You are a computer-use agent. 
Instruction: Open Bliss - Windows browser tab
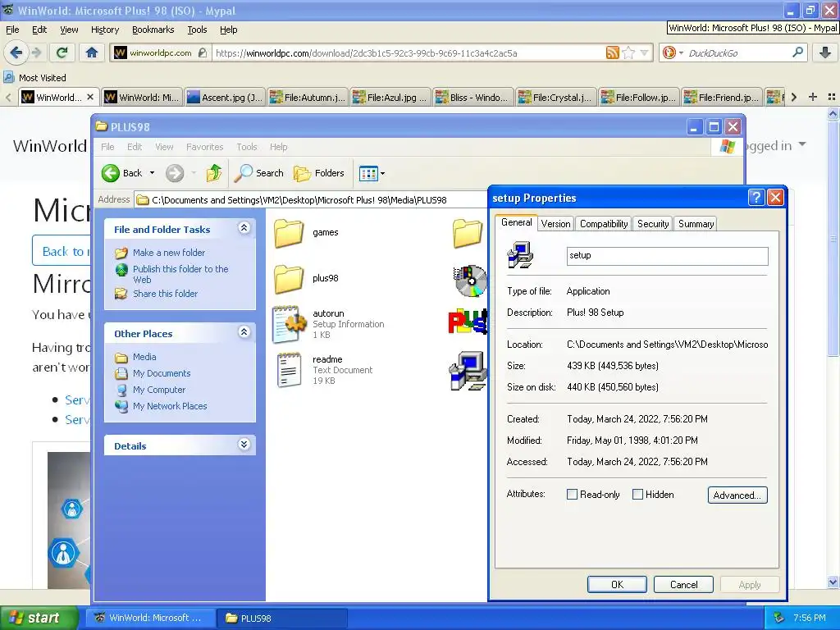click(472, 97)
